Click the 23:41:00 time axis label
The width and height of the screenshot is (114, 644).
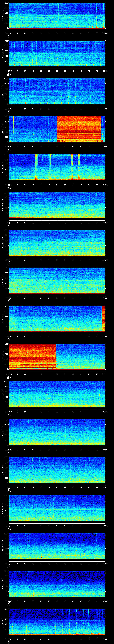[x=9, y=487]
